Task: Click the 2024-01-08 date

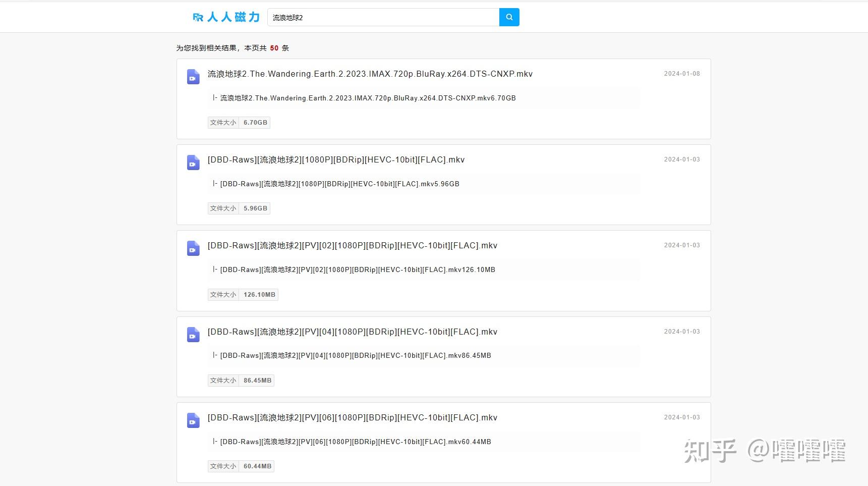Action: tap(682, 74)
